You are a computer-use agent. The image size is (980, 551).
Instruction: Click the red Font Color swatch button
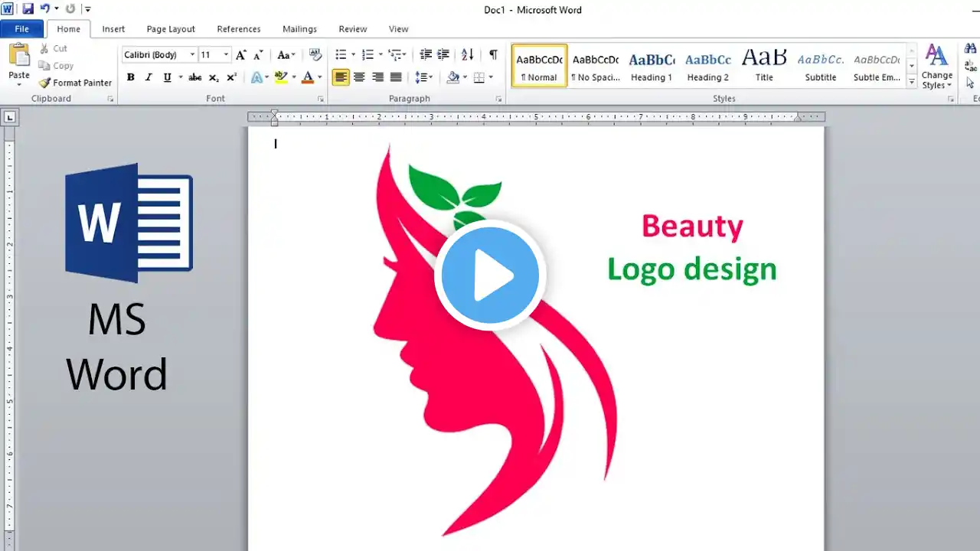(x=308, y=77)
